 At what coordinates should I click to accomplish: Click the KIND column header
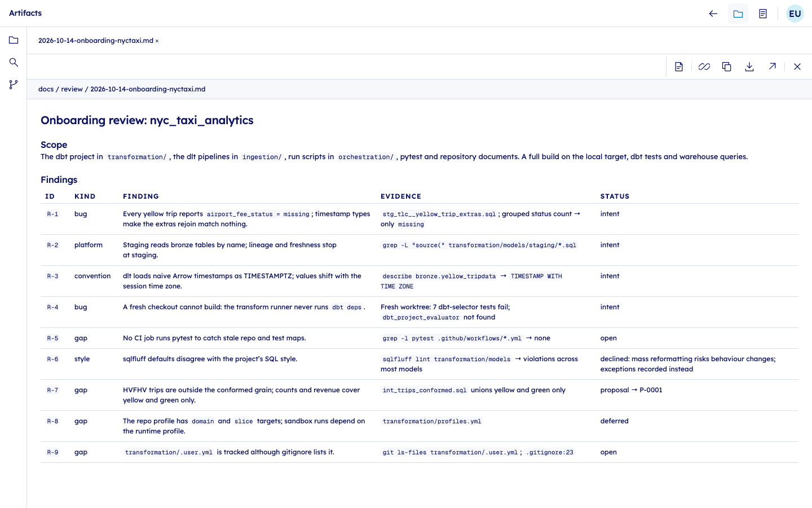(85, 196)
